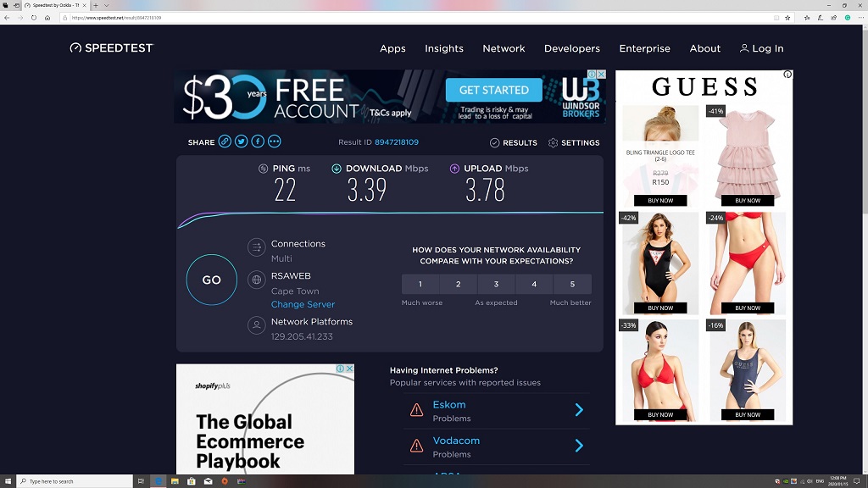The width and height of the screenshot is (868, 488).
Task: Rate network availability as 1
Action: pyautogui.click(x=420, y=284)
